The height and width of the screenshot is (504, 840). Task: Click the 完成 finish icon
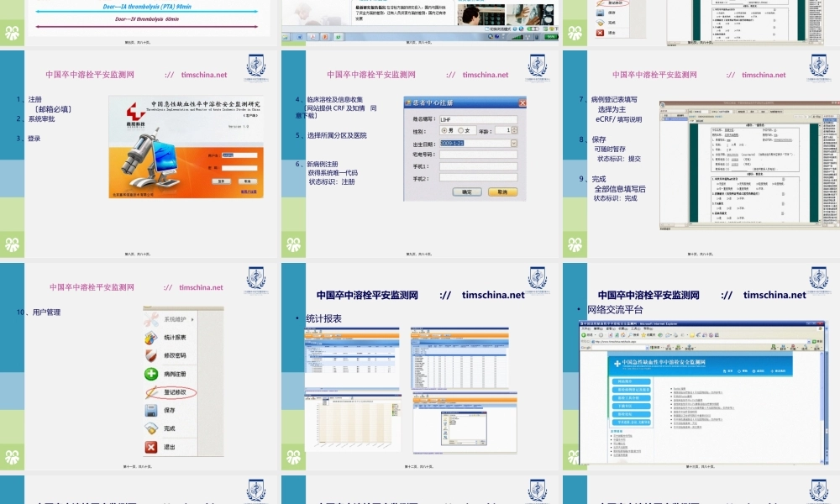(151, 428)
